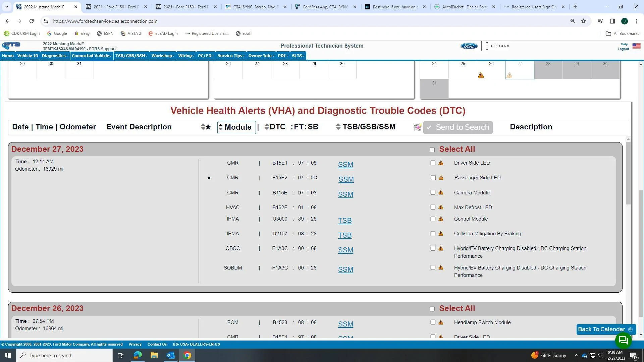Viewport: 644px width, 362px height.
Task: Open Chrome side panel icon
Action: point(612,21)
